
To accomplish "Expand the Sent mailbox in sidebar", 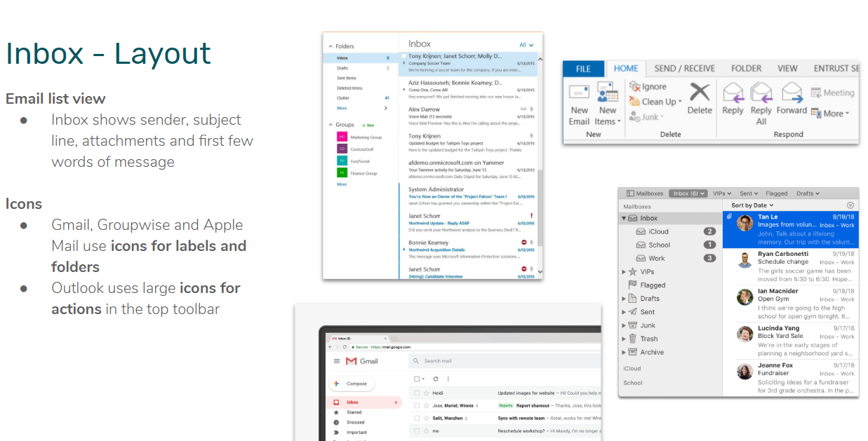I will 624,312.
